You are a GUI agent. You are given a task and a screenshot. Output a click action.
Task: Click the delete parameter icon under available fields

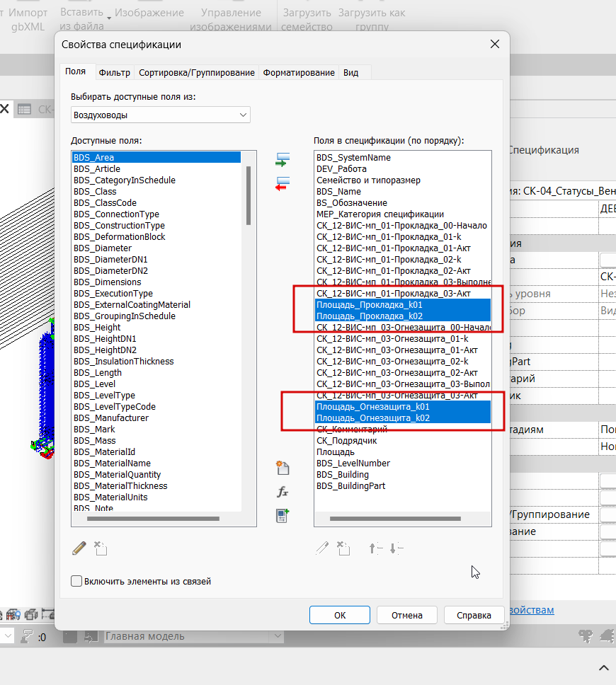(x=101, y=548)
